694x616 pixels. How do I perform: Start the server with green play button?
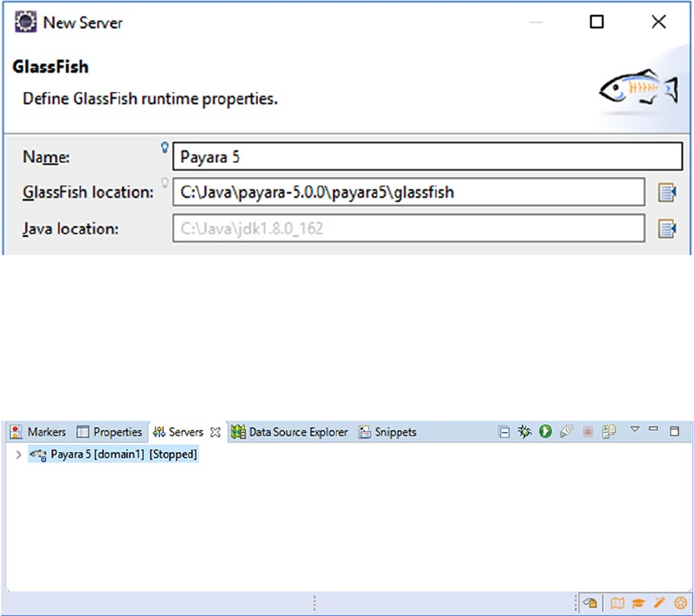[545, 431]
